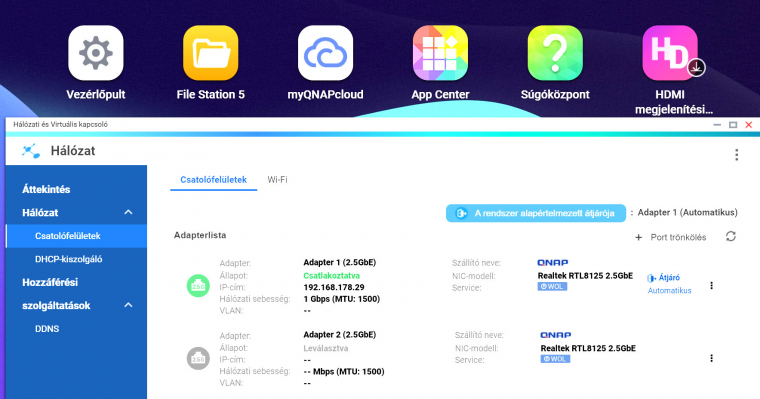Click the Átjáró link text
Screen dimensions: 760x399
pyautogui.click(x=669, y=278)
